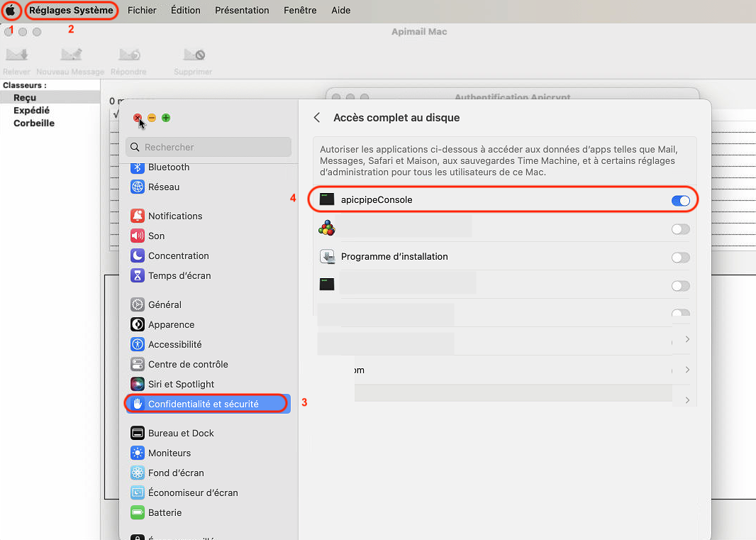
Task: Disable the apicpipeConsole disk access toggle
Action: 680,200
